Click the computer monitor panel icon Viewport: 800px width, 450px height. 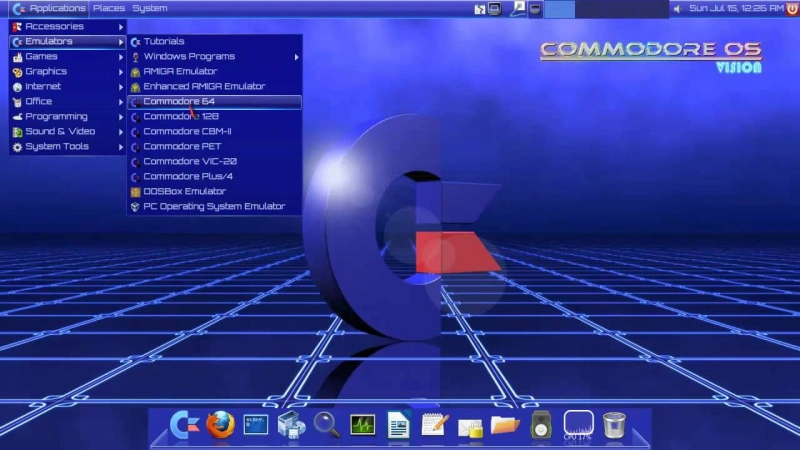click(x=494, y=9)
